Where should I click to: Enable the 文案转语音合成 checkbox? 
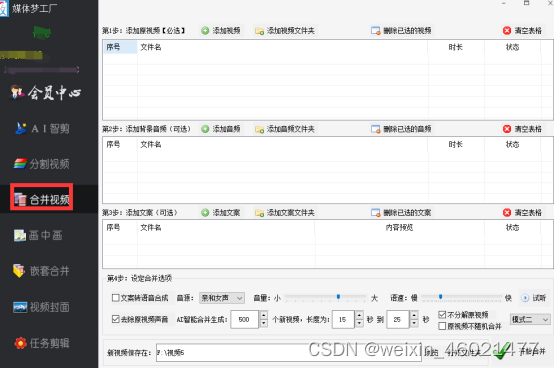click(116, 298)
